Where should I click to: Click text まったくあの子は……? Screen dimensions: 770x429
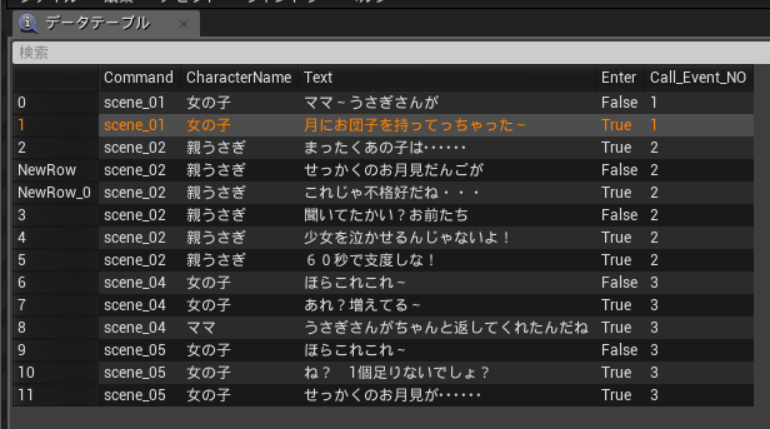point(385,148)
